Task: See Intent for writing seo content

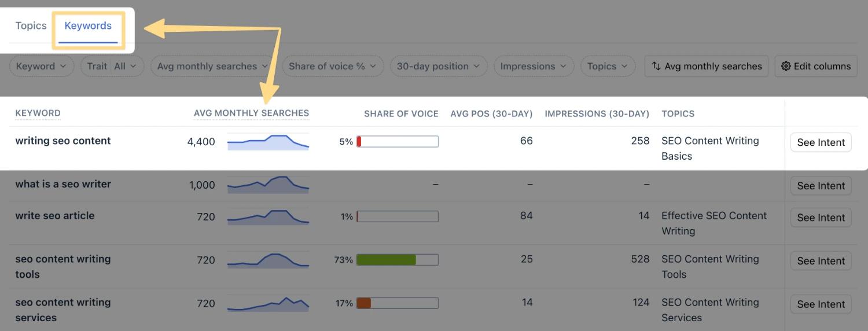Action: [821, 142]
